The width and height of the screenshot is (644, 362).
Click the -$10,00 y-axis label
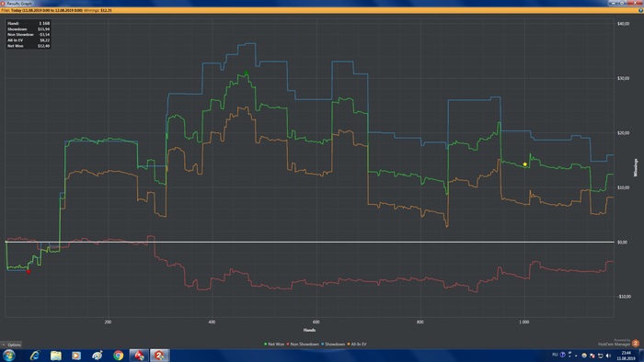tap(624, 297)
